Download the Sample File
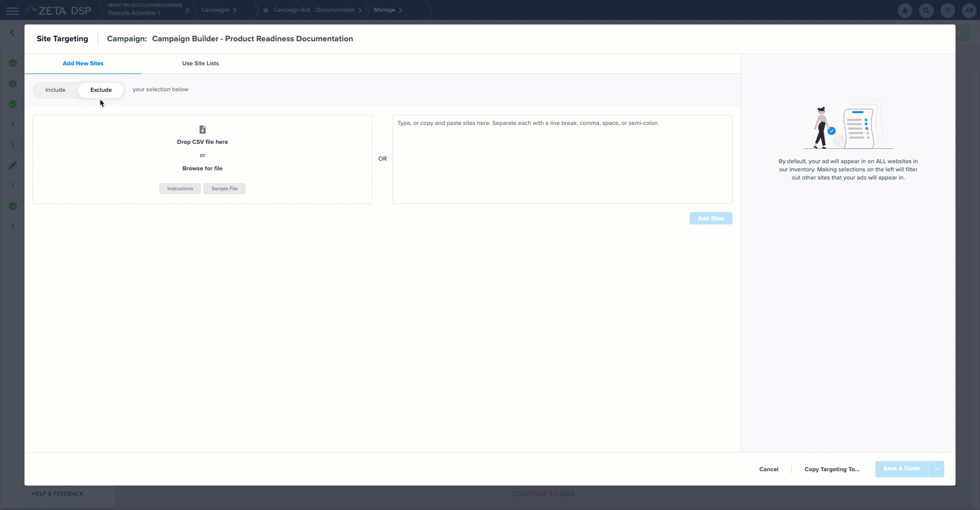Image resolution: width=980 pixels, height=510 pixels. pyautogui.click(x=224, y=189)
